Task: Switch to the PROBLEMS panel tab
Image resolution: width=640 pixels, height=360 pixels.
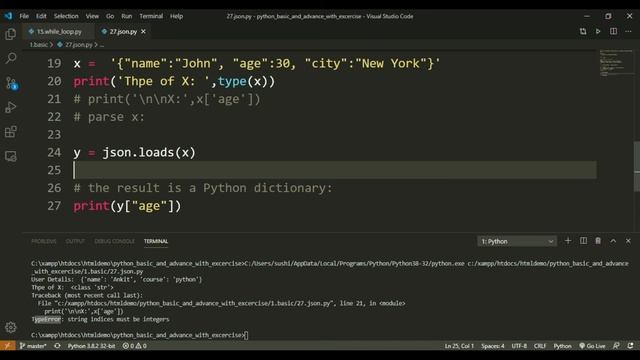Action: (44, 241)
